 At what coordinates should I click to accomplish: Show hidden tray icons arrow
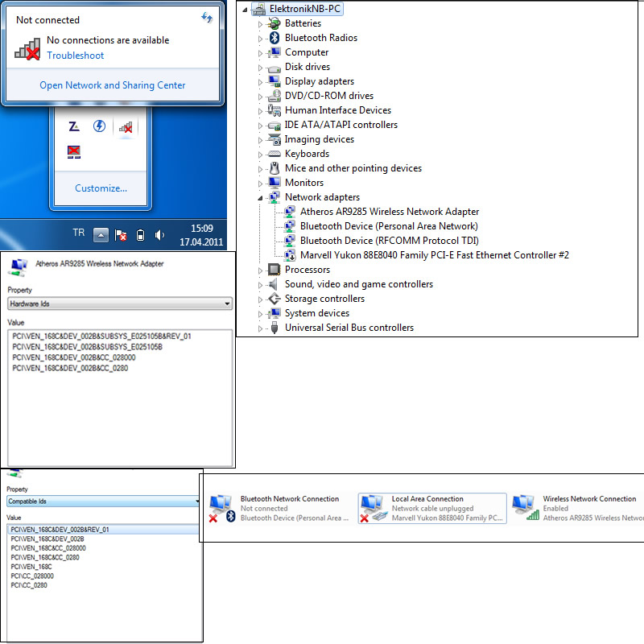pyautogui.click(x=101, y=235)
